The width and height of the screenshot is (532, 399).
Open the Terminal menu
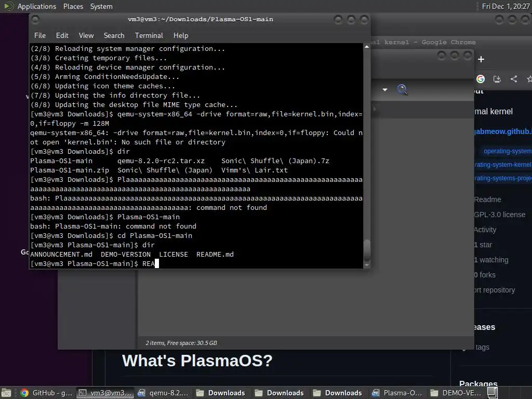click(149, 36)
